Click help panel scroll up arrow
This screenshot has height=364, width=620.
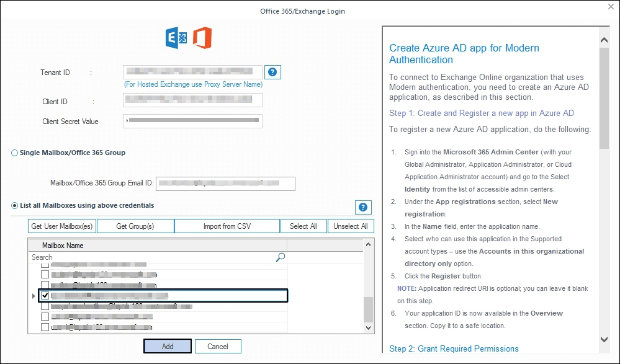pyautogui.click(x=604, y=40)
